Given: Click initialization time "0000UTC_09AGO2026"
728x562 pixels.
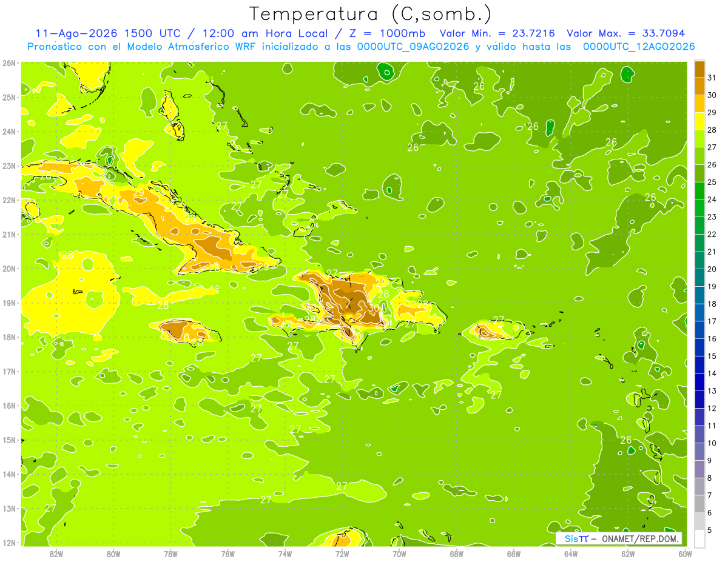Looking at the screenshot, I should tap(413, 47).
